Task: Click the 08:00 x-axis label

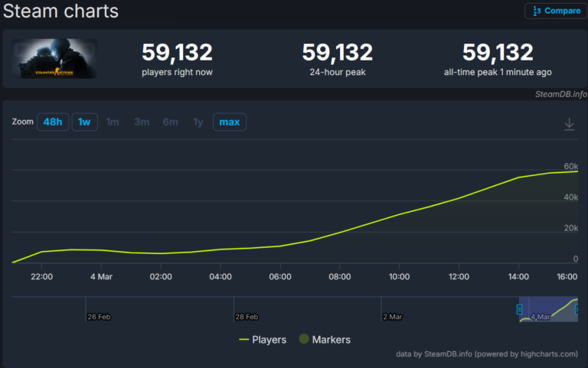Action: pyautogui.click(x=340, y=276)
